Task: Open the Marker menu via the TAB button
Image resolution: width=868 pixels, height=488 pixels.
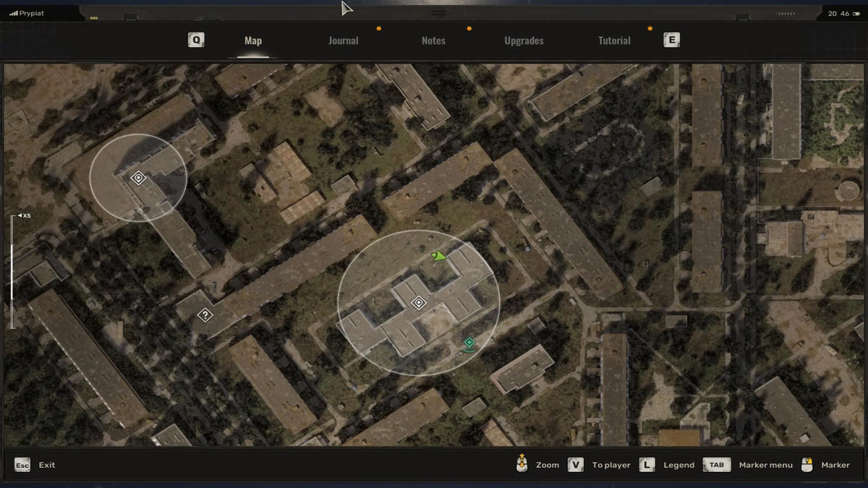Action: tap(716, 465)
